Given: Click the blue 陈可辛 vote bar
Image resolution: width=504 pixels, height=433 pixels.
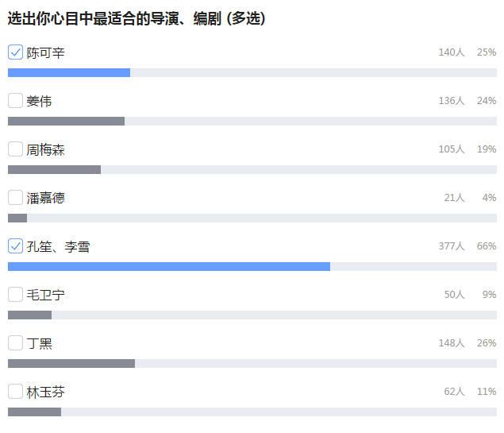Looking at the screenshot, I should coord(69,72).
